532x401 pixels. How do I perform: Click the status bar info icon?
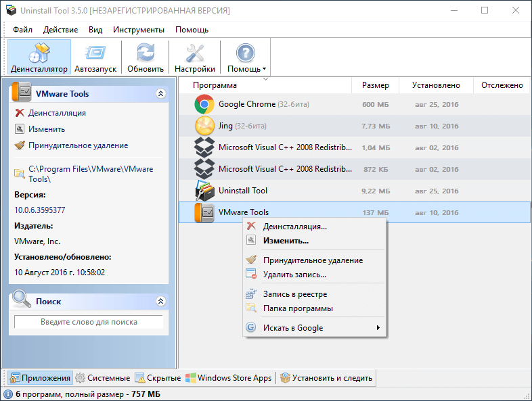click(x=8, y=394)
